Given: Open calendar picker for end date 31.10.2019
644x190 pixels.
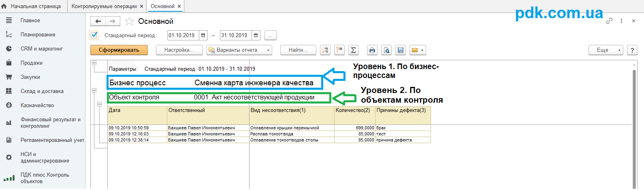Looking at the screenshot, I should 256,35.
